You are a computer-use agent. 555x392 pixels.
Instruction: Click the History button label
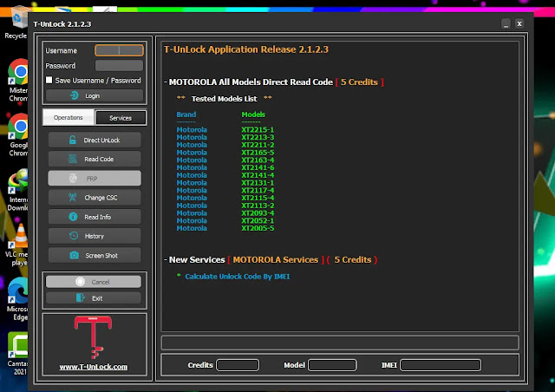95,236
